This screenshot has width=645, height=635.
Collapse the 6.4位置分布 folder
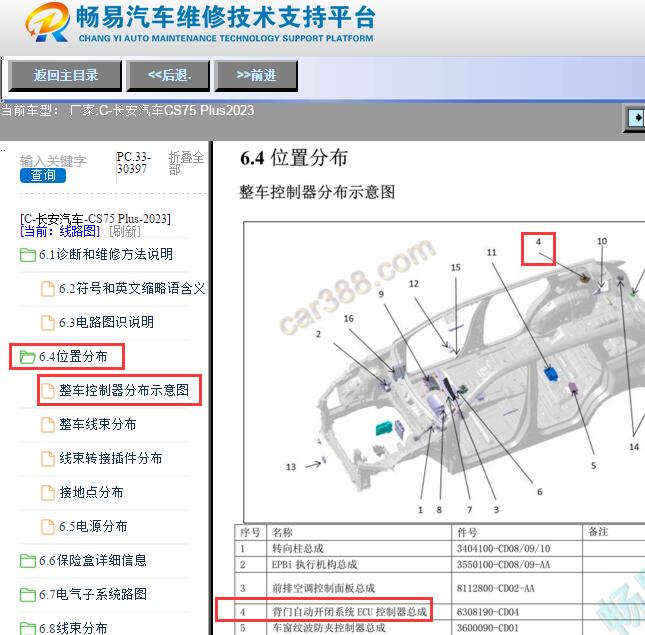pos(73,356)
